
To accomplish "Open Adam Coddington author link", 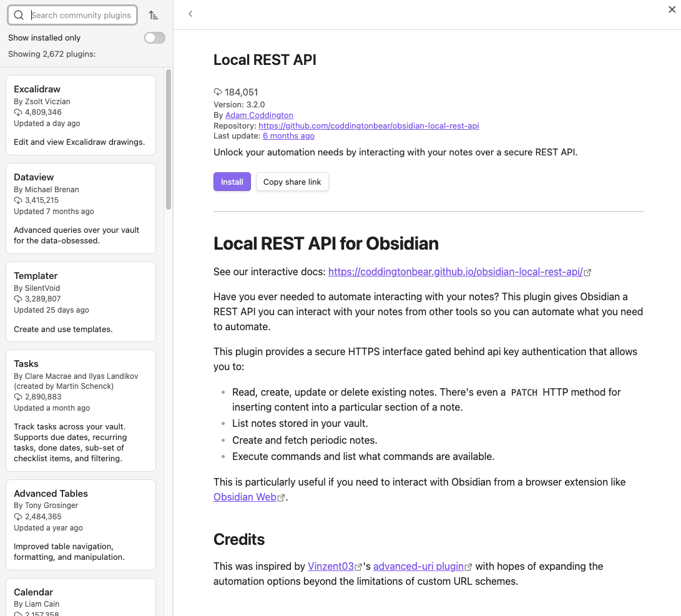I will pyautogui.click(x=259, y=115).
